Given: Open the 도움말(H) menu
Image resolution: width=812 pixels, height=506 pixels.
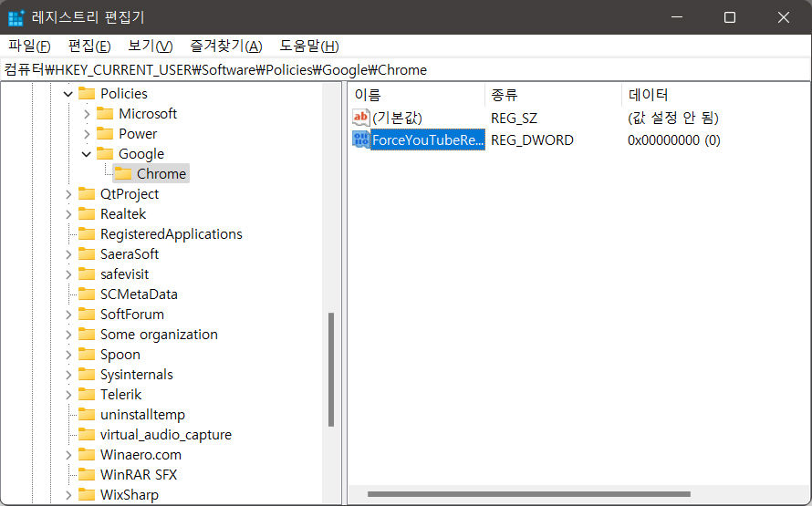Looking at the screenshot, I should (x=309, y=46).
